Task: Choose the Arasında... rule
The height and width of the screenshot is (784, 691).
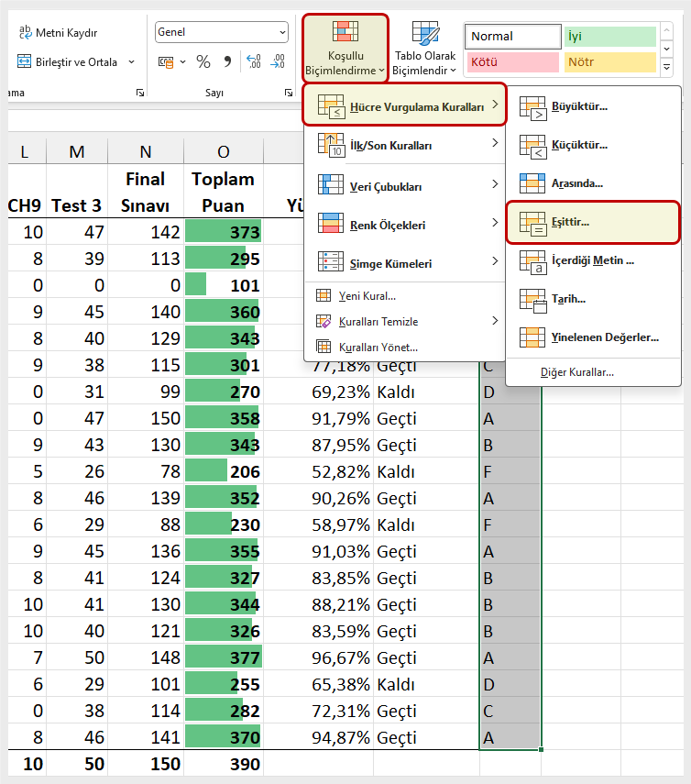Action: tap(593, 183)
